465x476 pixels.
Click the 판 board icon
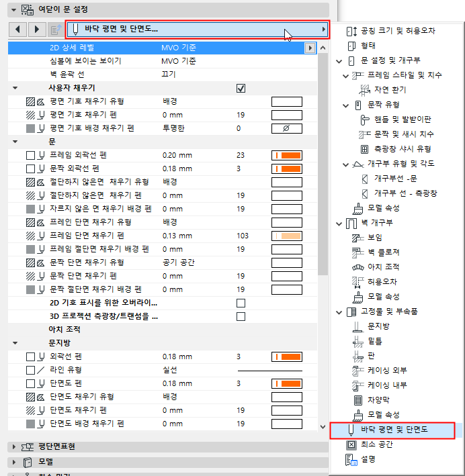[357, 356]
